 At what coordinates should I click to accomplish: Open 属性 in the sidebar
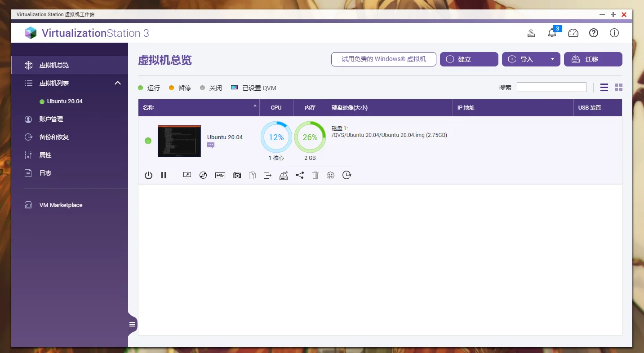(x=70, y=155)
